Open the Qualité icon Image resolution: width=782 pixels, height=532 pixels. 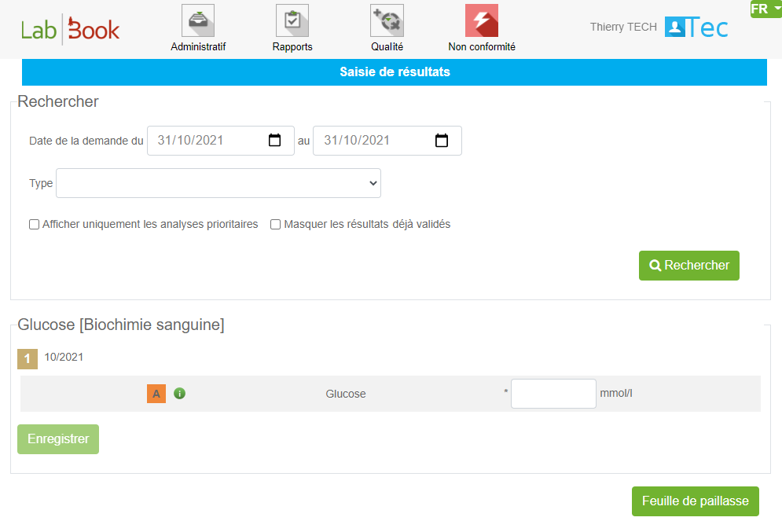coord(387,21)
